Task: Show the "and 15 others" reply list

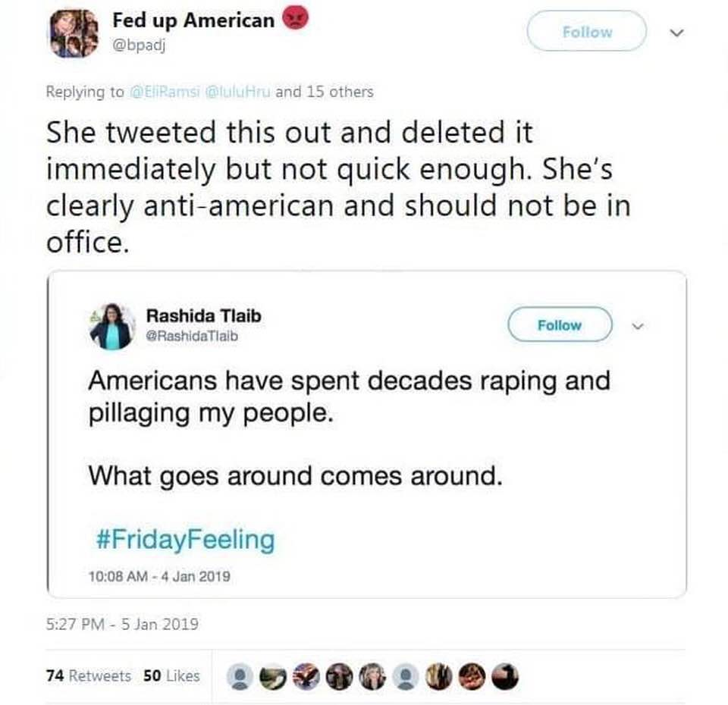Action: click(x=325, y=92)
